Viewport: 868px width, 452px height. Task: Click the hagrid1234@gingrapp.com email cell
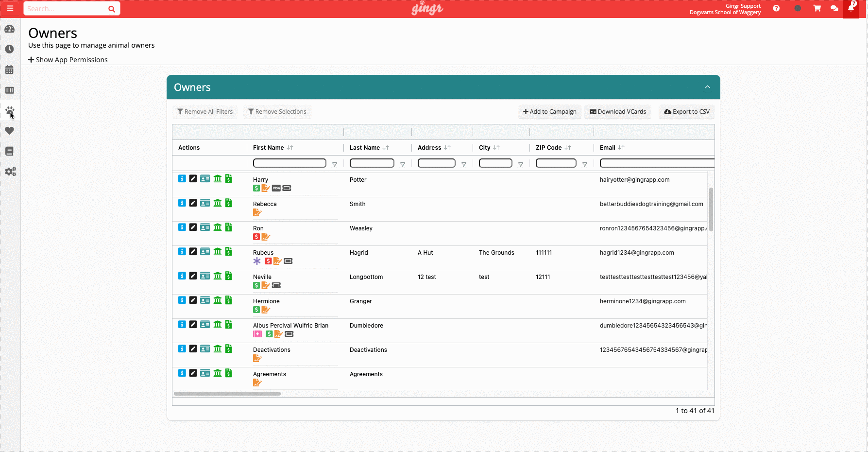click(x=637, y=253)
